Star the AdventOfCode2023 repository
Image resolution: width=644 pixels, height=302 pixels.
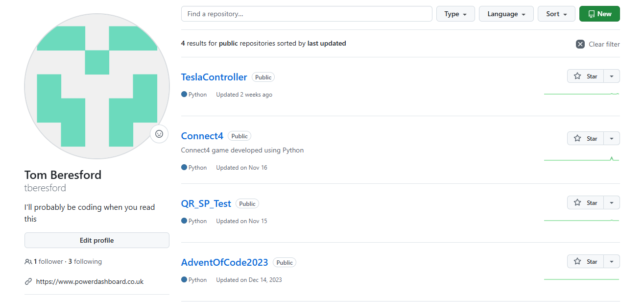pos(586,261)
